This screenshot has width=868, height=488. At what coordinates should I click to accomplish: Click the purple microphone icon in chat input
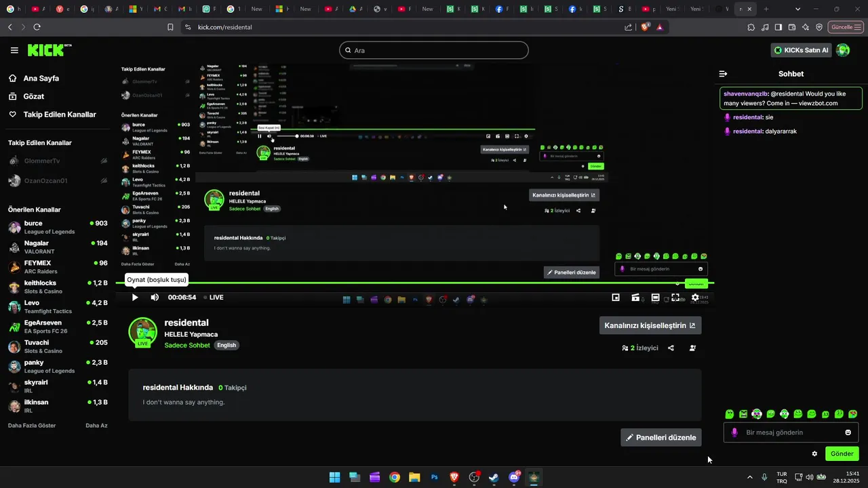734,432
